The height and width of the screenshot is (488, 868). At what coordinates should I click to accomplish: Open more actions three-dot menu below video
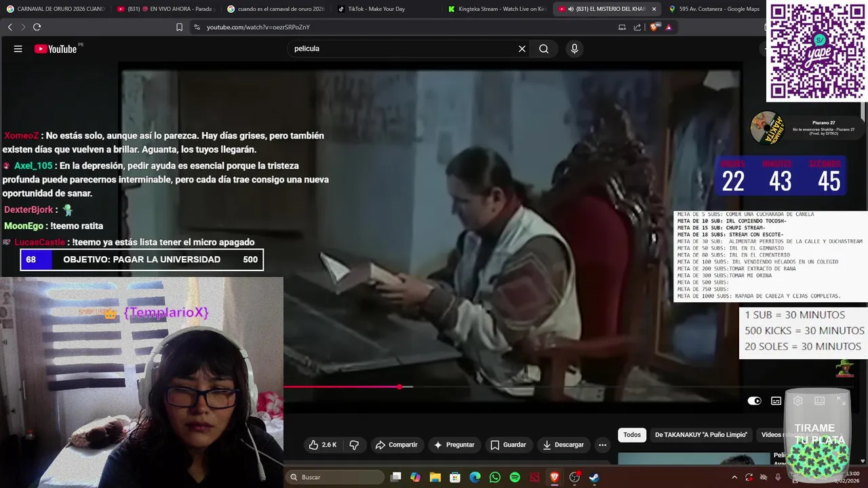pos(602,445)
